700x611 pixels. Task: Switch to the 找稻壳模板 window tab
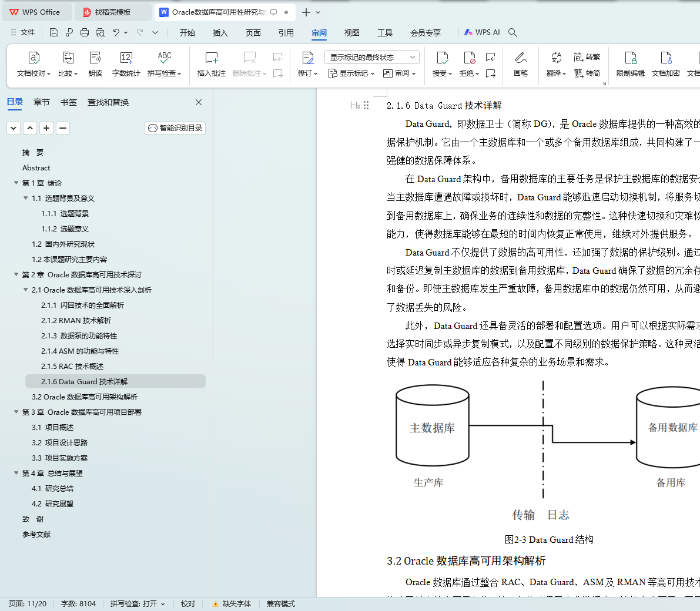point(112,12)
